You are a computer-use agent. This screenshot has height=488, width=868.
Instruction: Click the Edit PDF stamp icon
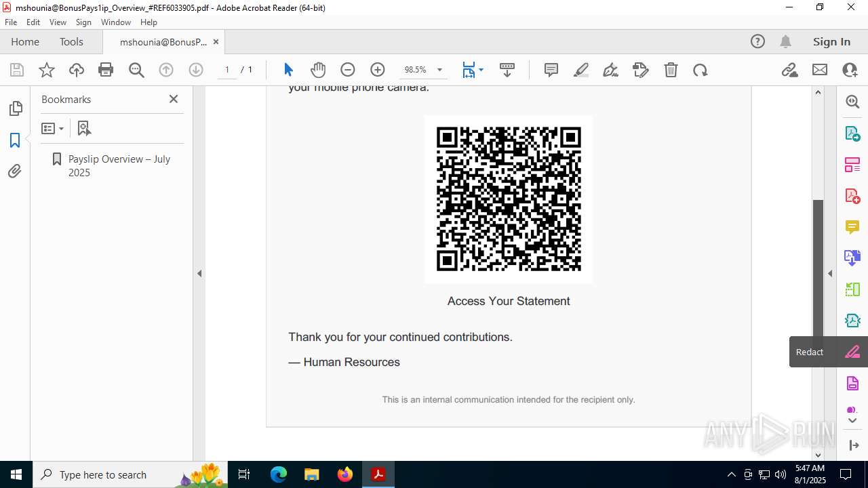641,70
